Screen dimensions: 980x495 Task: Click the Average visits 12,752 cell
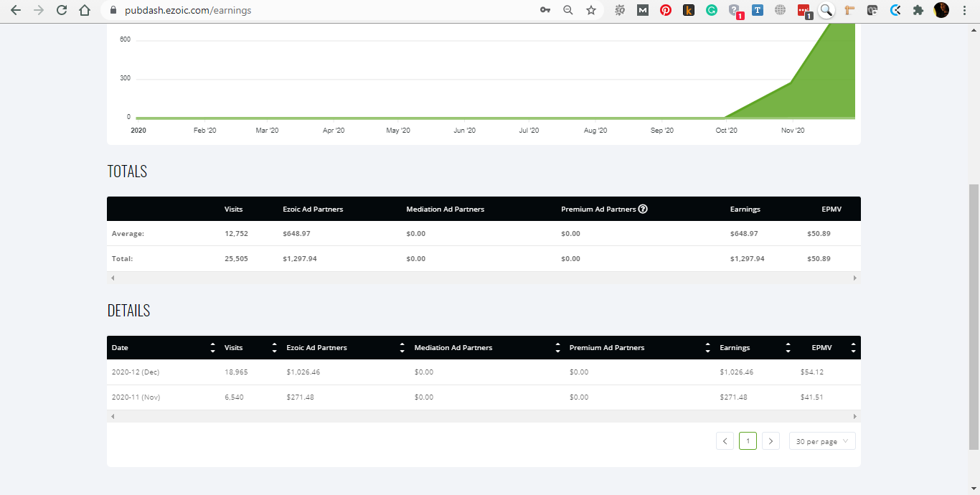pyautogui.click(x=236, y=234)
